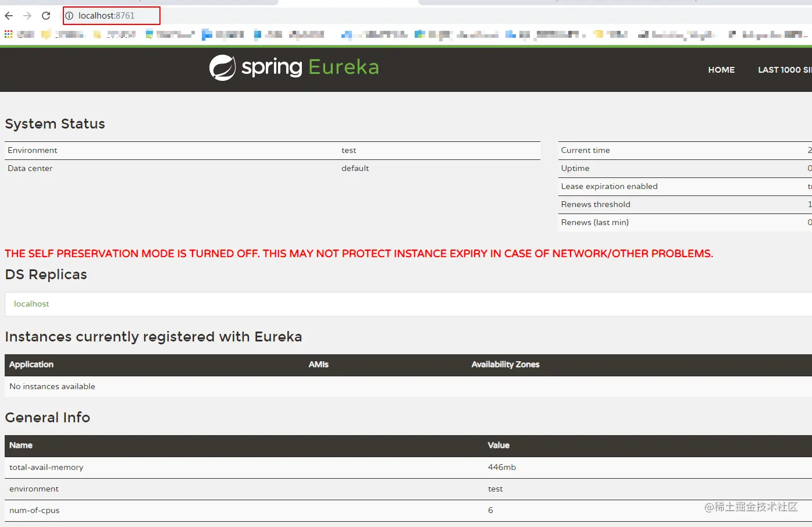
Task: Open the apps grid icon in bookmarks bar
Action: coord(8,34)
